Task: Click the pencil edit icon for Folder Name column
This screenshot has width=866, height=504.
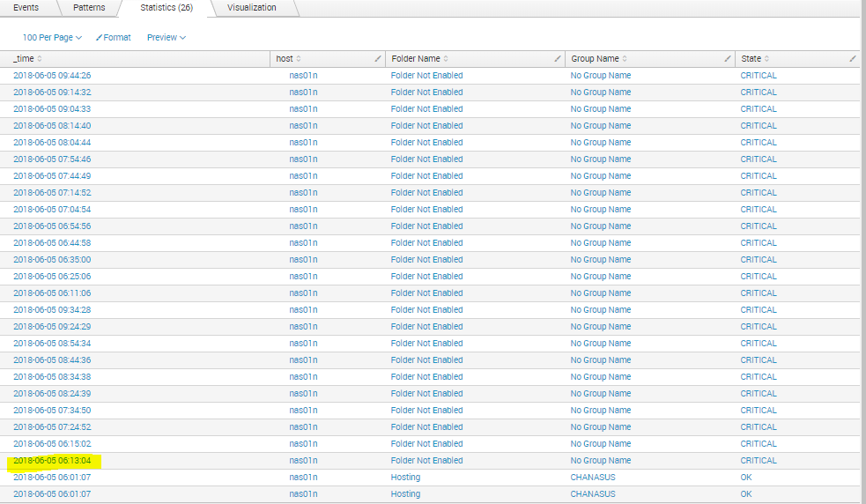Action: 558,59
